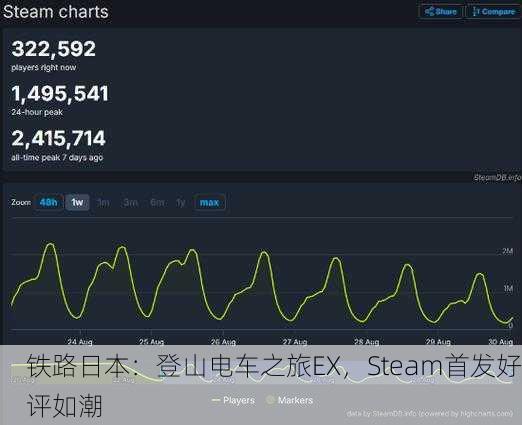522x425 pixels.
Task: Select the 48h zoom range
Action: point(48,202)
